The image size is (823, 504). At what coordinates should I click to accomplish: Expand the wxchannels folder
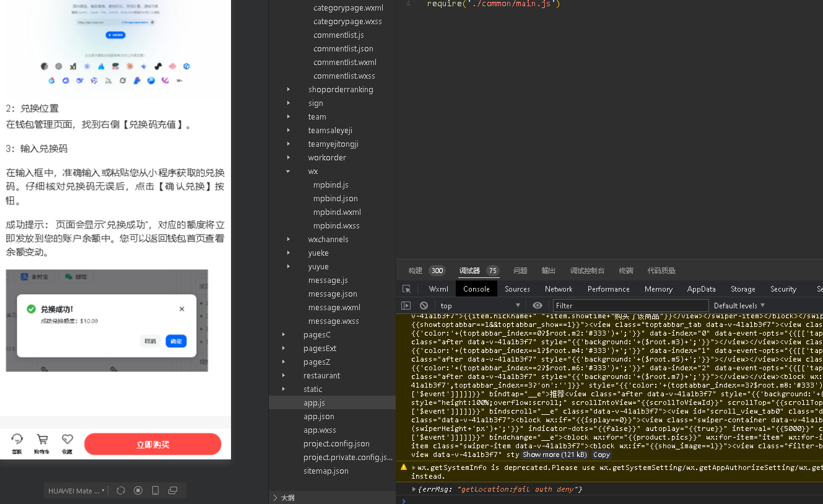[288, 239]
